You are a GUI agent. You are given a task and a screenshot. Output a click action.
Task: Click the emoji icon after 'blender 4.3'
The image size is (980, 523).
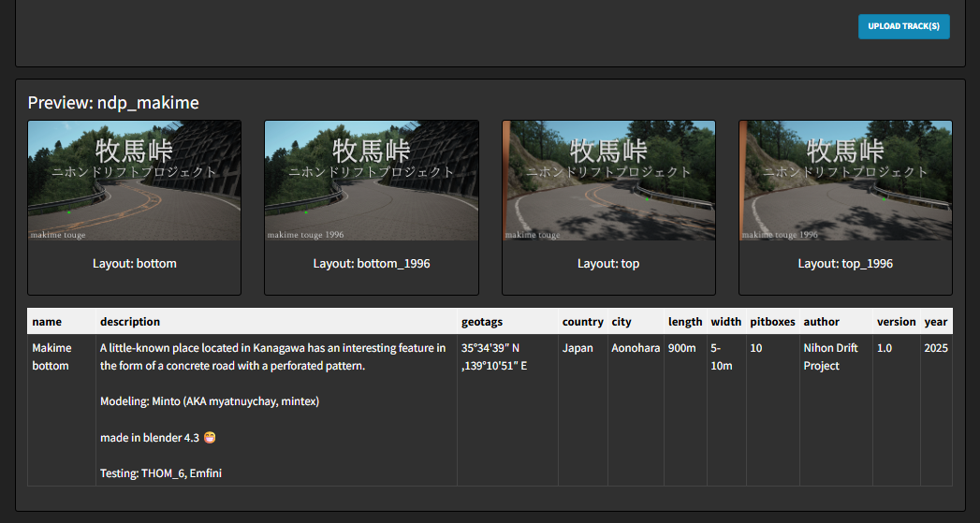(x=210, y=438)
